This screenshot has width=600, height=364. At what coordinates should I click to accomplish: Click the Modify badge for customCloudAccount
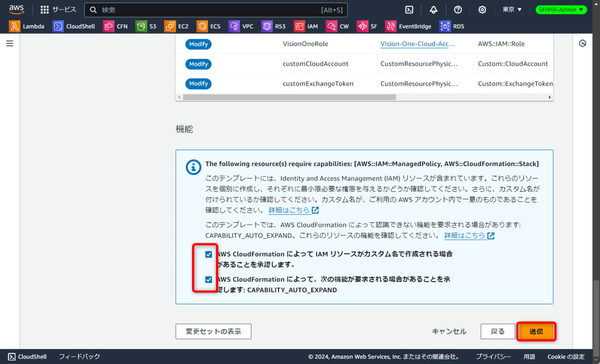coord(198,64)
